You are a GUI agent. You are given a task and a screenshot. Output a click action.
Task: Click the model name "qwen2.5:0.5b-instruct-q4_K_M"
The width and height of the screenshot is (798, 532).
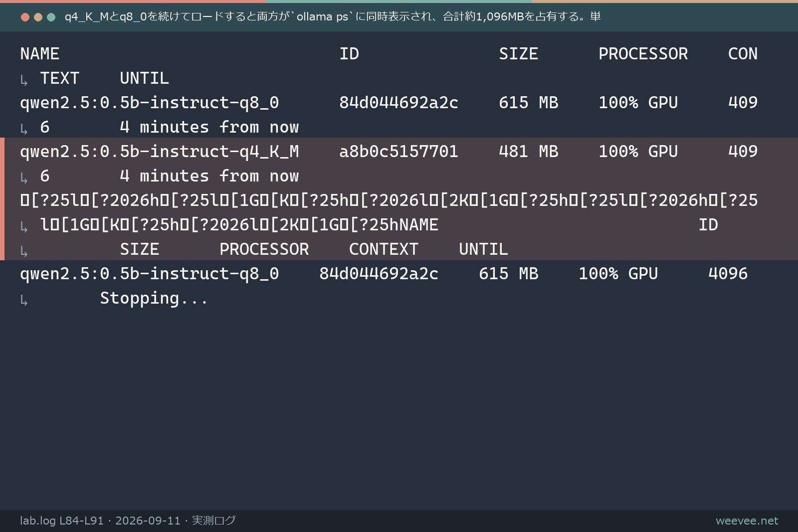coord(159,152)
